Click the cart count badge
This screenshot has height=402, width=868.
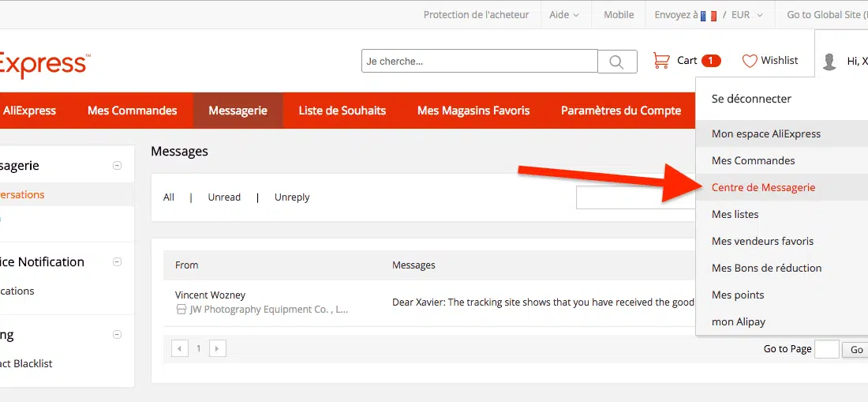click(711, 61)
